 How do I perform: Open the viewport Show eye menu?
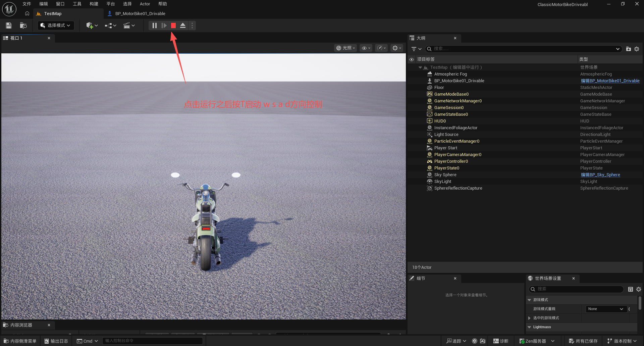click(366, 48)
